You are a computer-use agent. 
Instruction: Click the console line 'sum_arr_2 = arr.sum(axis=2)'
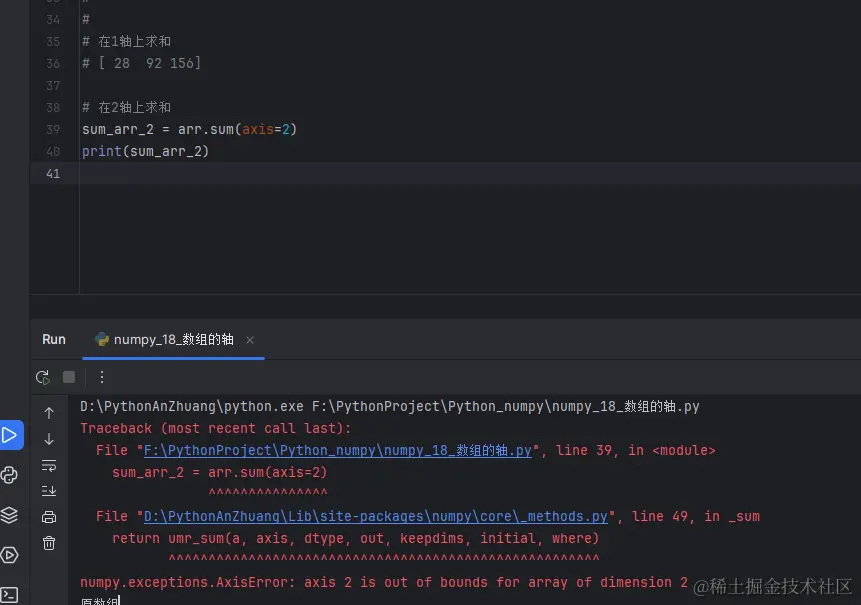click(x=220, y=473)
